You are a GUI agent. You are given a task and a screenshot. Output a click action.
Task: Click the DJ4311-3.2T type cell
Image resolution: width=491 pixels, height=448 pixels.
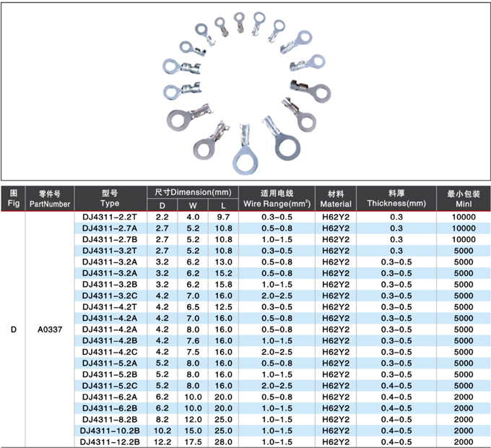110,250
